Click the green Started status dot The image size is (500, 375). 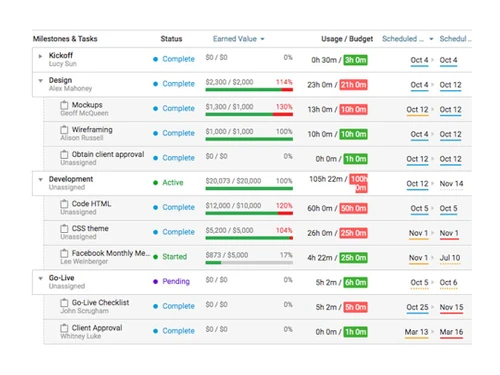[155, 257]
